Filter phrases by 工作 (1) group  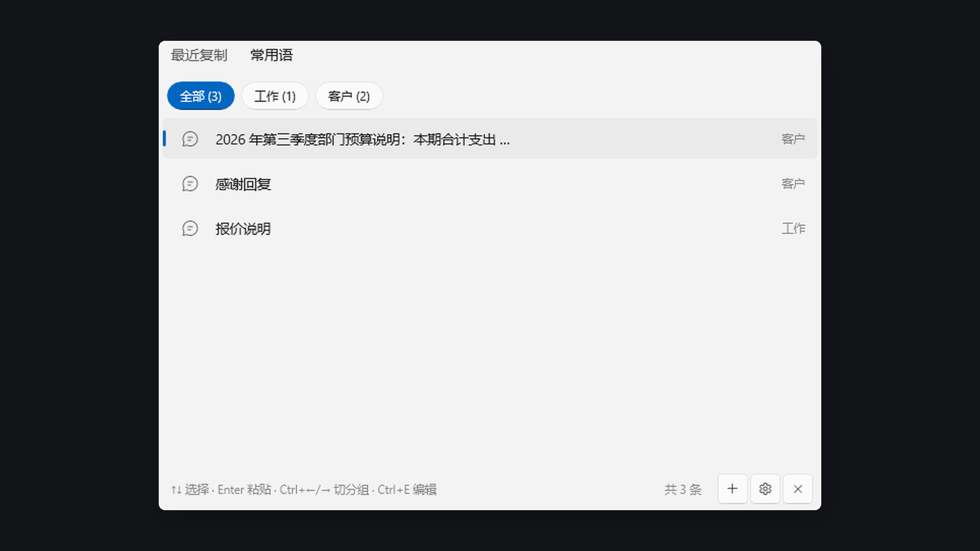[x=275, y=96]
